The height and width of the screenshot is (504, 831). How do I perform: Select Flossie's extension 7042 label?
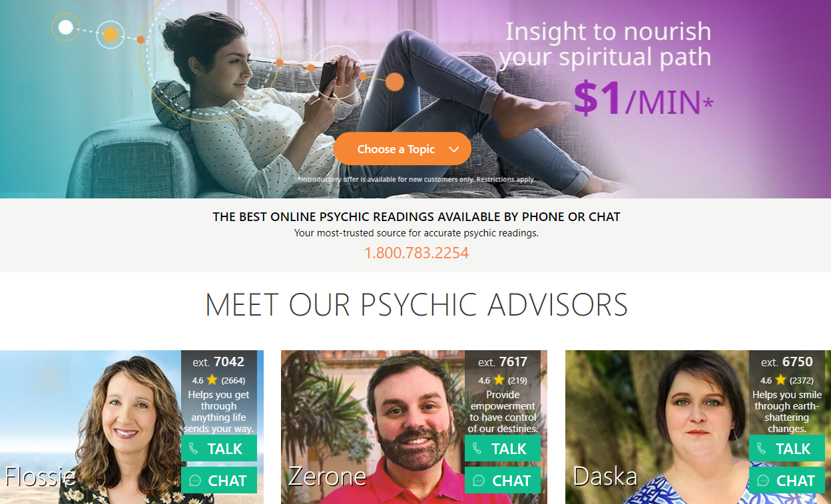[x=218, y=362]
